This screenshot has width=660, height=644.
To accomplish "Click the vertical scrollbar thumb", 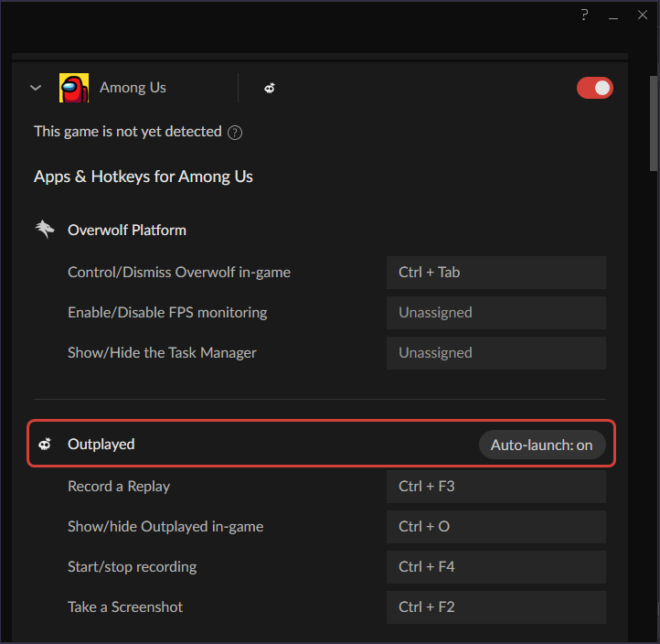I will [654, 123].
